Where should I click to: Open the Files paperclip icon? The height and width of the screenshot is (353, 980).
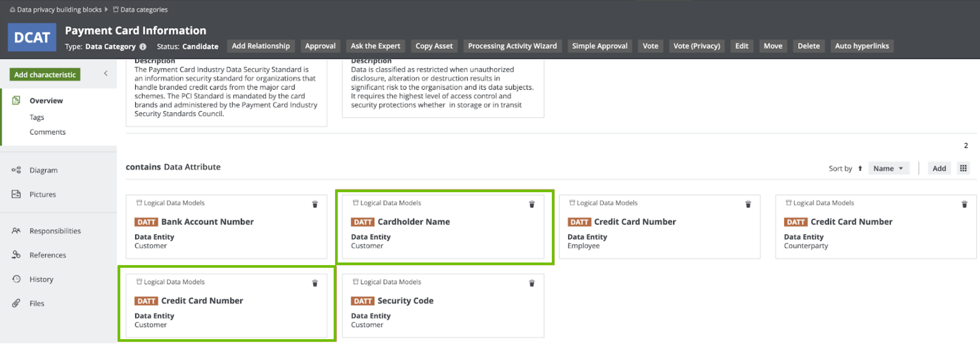click(16, 303)
